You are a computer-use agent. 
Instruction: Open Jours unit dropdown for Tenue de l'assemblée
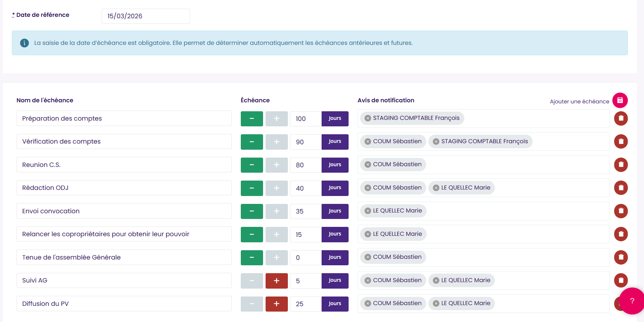pyautogui.click(x=335, y=258)
